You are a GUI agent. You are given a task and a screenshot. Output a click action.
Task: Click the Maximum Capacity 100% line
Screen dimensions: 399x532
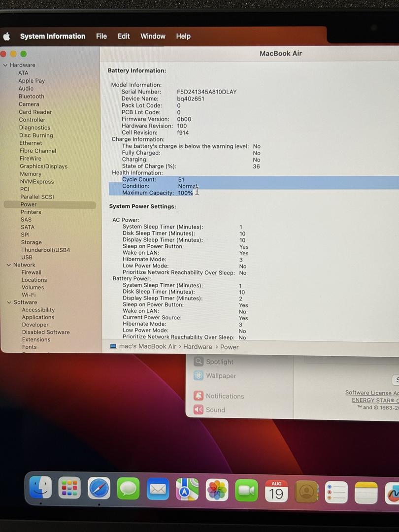[158, 193]
